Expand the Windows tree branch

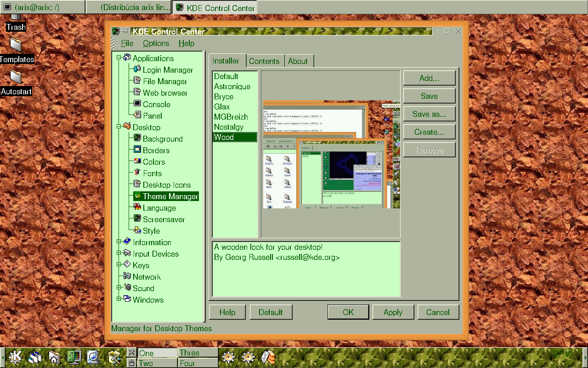pos(119,299)
